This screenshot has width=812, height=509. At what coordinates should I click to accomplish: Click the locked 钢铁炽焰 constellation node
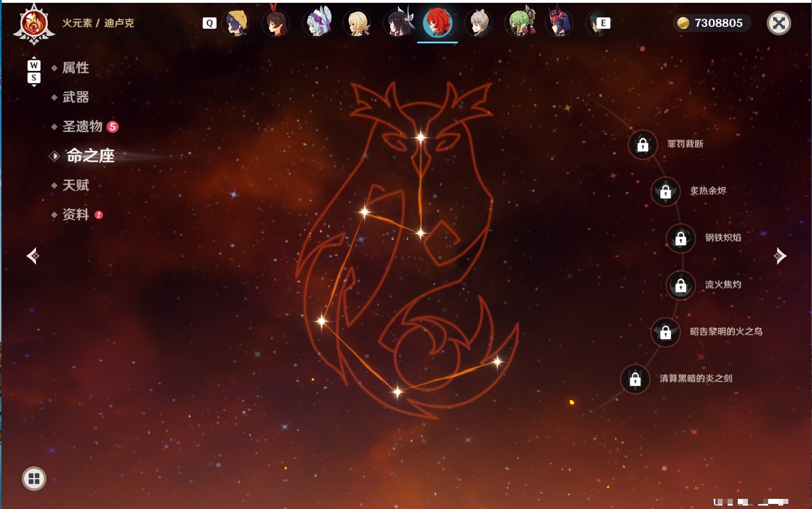point(681,238)
